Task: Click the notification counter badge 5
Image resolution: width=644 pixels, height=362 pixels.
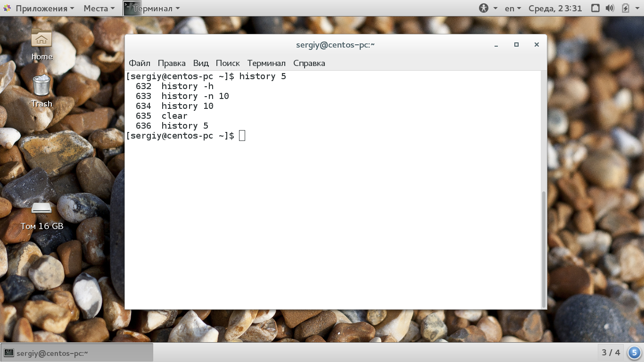Action: (x=635, y=352)
